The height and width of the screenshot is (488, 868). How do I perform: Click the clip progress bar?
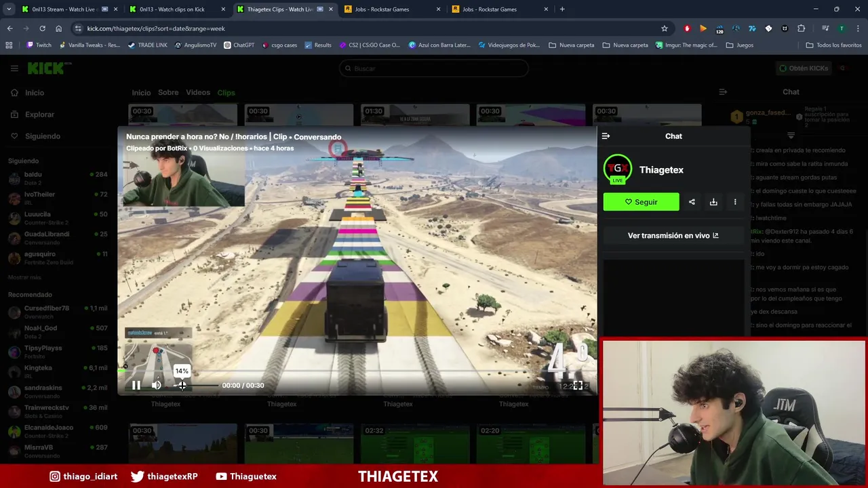(x=357, y=371)
